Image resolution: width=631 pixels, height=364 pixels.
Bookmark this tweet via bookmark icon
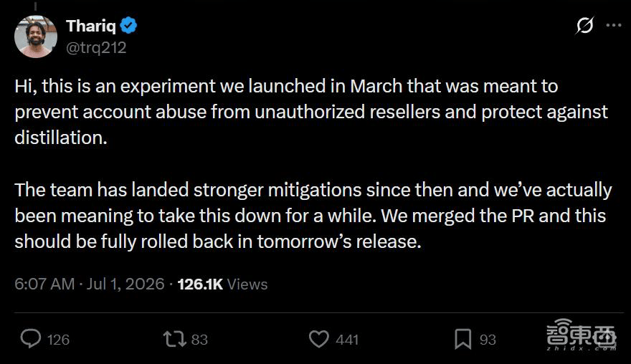point(462,339)
